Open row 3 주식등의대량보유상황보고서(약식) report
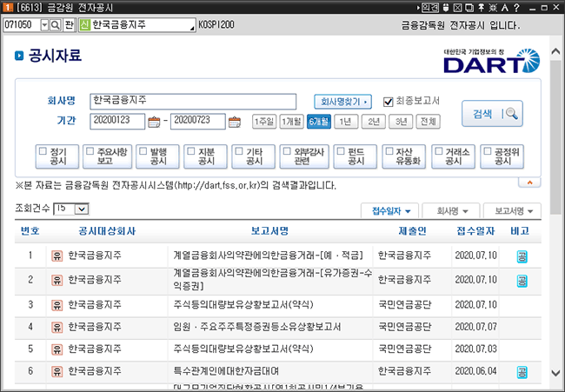 click(243, 305)
